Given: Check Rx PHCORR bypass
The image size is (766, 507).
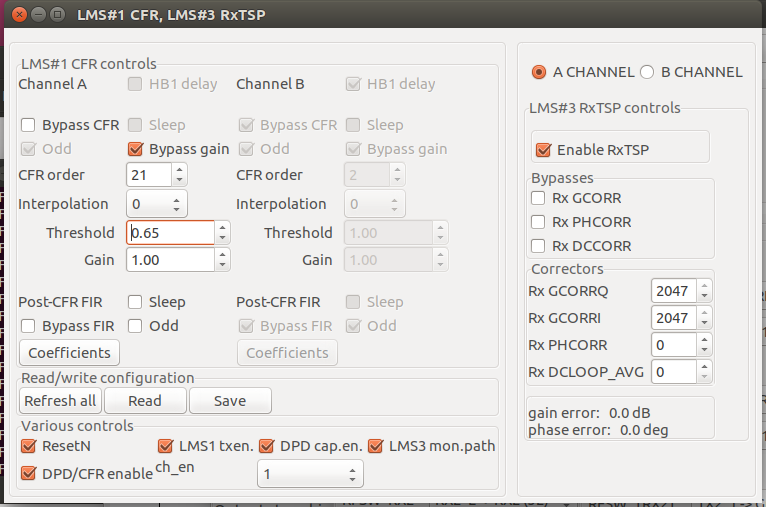Looking at the screenshot, I should pyautogui.click(x=538, y=222).
